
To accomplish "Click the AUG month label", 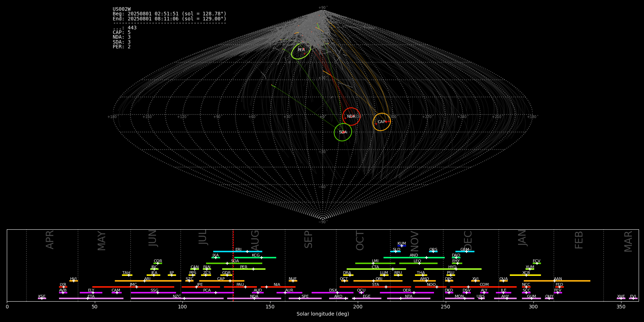I will coord(255,240).
